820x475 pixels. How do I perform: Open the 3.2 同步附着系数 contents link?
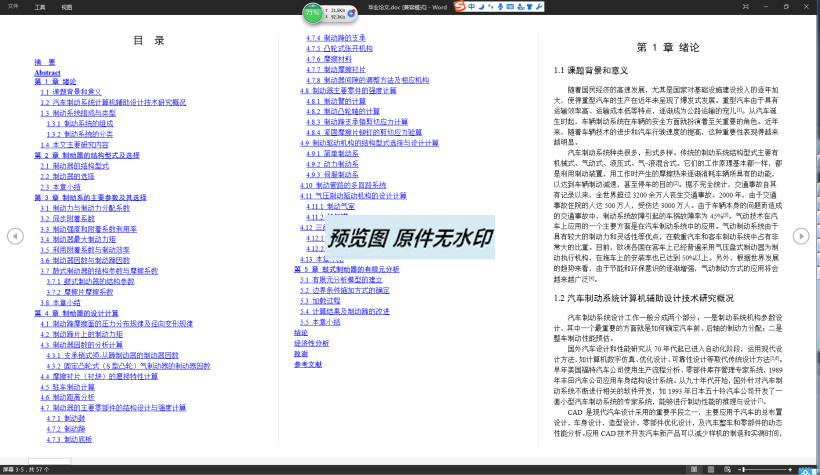(x=67, y=219)
